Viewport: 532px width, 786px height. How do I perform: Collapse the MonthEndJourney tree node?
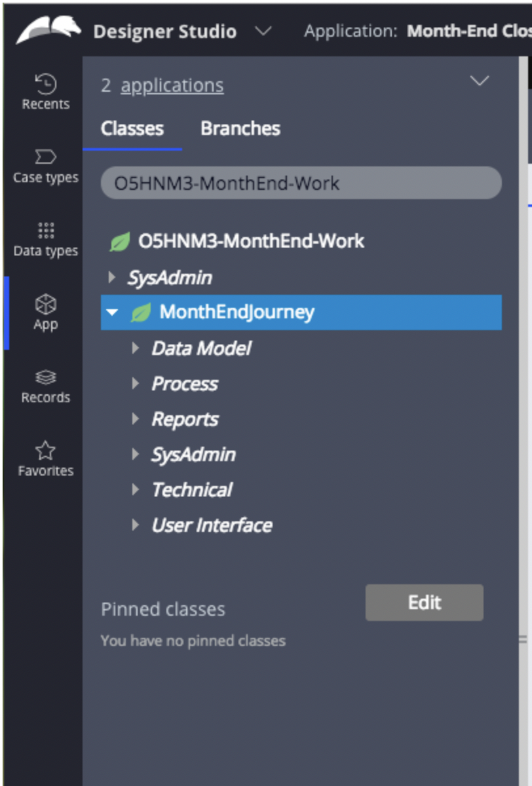pos(112,312)
